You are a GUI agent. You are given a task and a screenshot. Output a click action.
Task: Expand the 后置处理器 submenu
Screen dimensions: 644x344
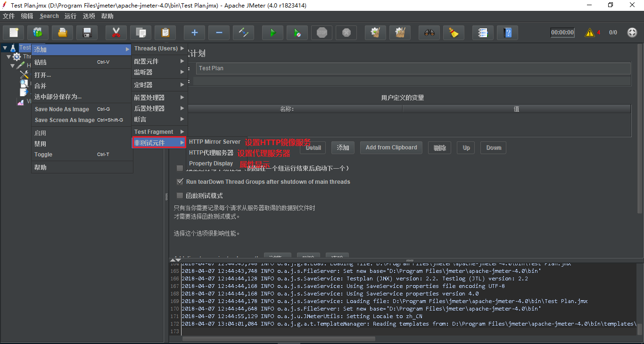point(159,108)
